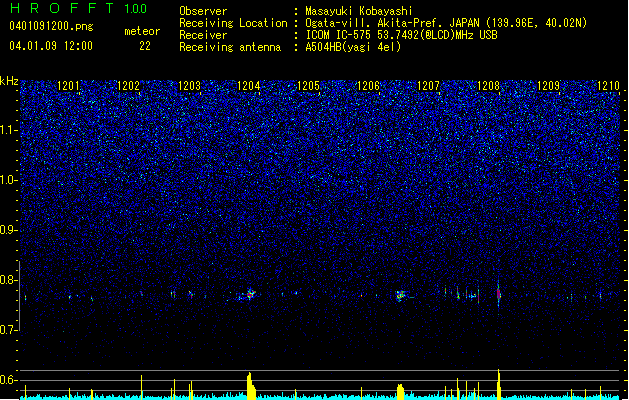Click the 'Observer' field label
This screenshot has height=400, width=629.
tap(203, 11)
